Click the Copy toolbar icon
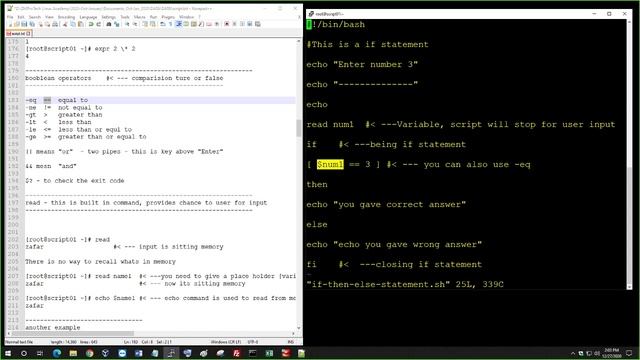640x360 pixels. [x=73, y=24]
